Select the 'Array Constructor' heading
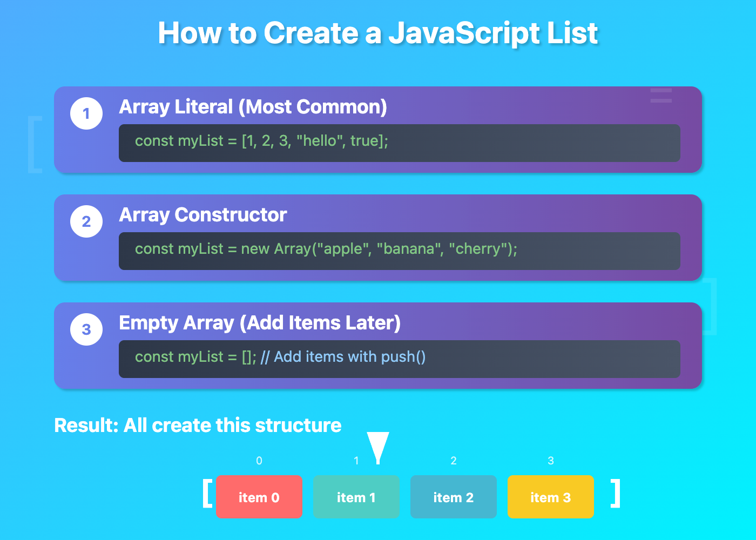 [202, 215]
